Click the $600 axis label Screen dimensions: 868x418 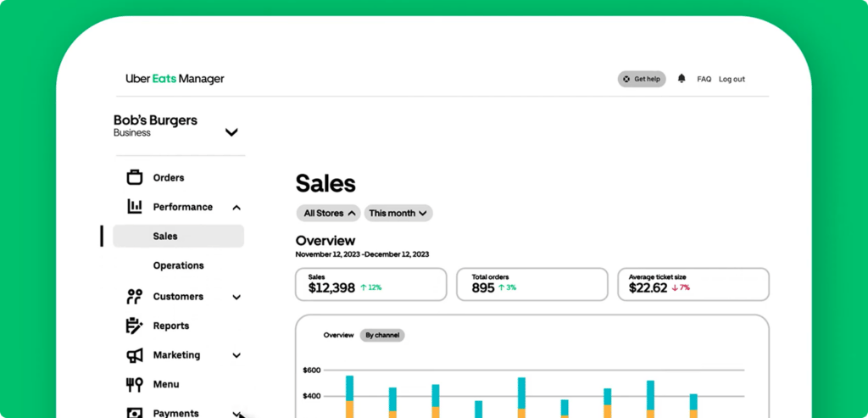312,370
